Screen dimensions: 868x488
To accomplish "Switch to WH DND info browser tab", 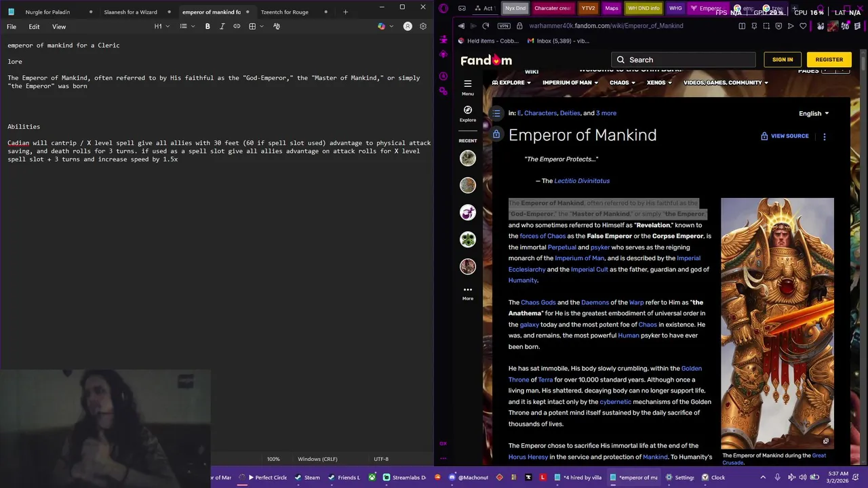I will pos(644,8).
